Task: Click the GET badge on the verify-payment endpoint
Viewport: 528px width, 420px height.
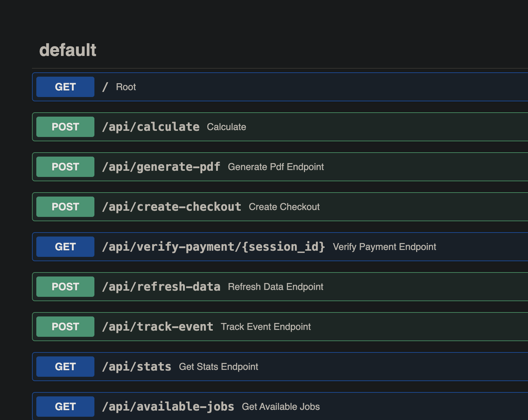Action: 65,246
